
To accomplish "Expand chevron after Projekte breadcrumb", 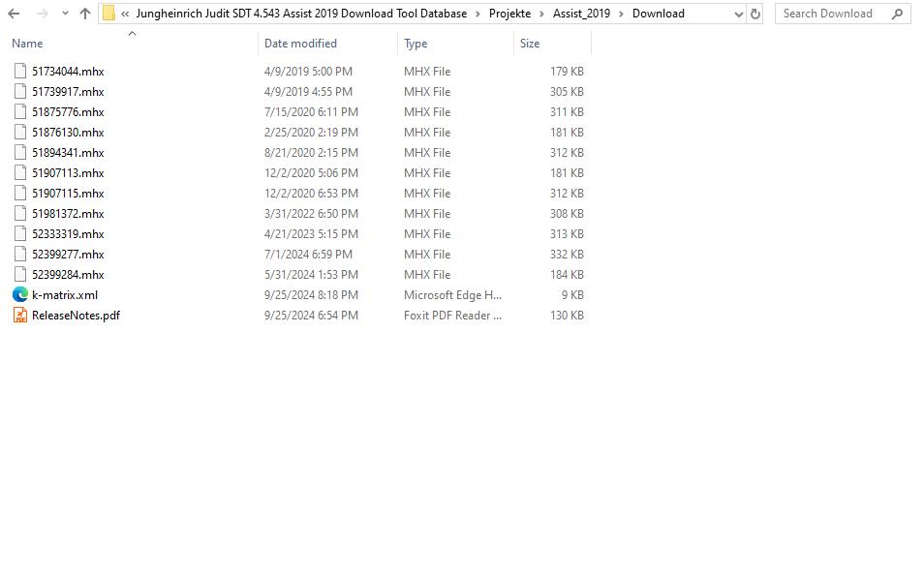I will tap(541, 14).
